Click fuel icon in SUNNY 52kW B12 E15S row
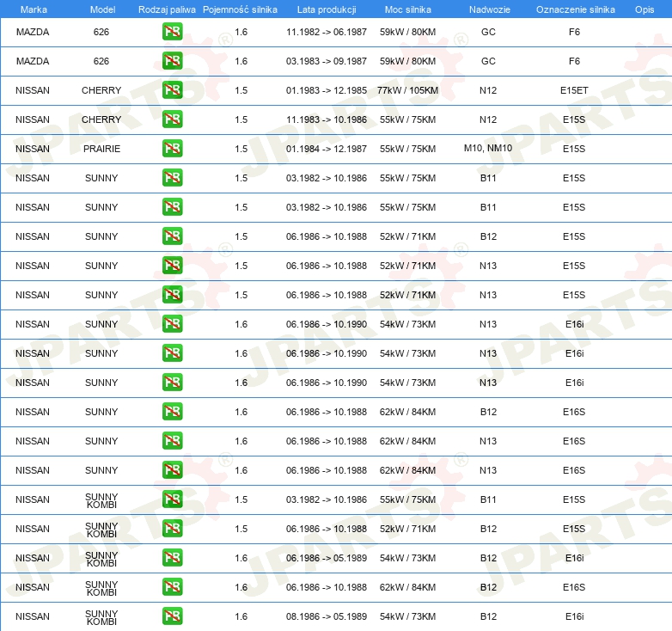 point(172,236)
